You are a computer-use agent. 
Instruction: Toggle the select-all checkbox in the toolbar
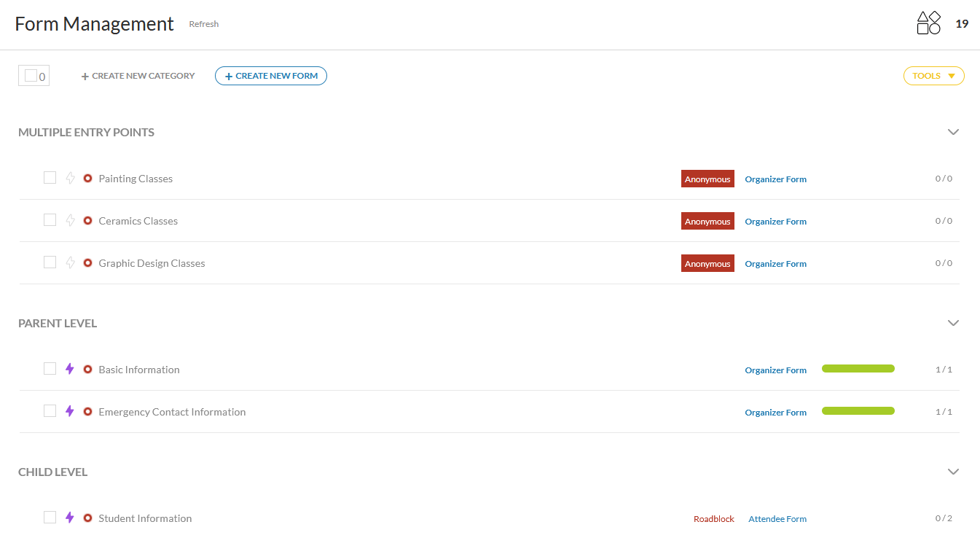coord(31,75)
